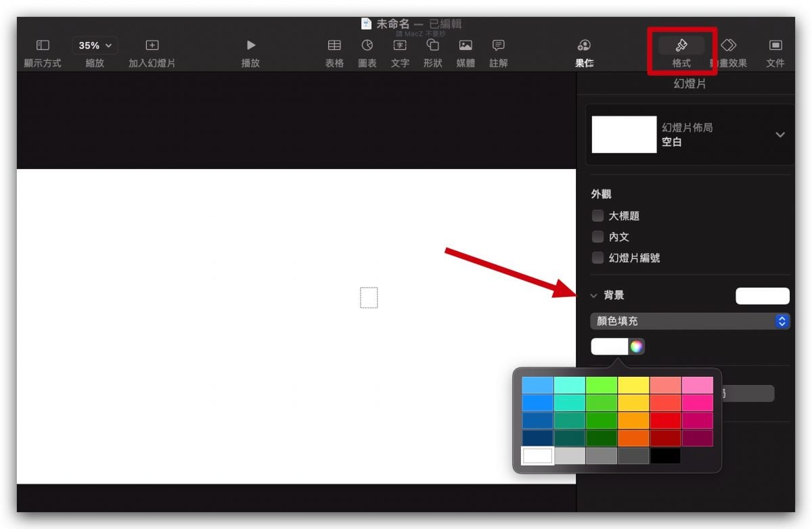Screen dimensions: 812x529
Task: Click the document icon beside the title 未命名
Action: pyautogui.click(x=367, y=24)
